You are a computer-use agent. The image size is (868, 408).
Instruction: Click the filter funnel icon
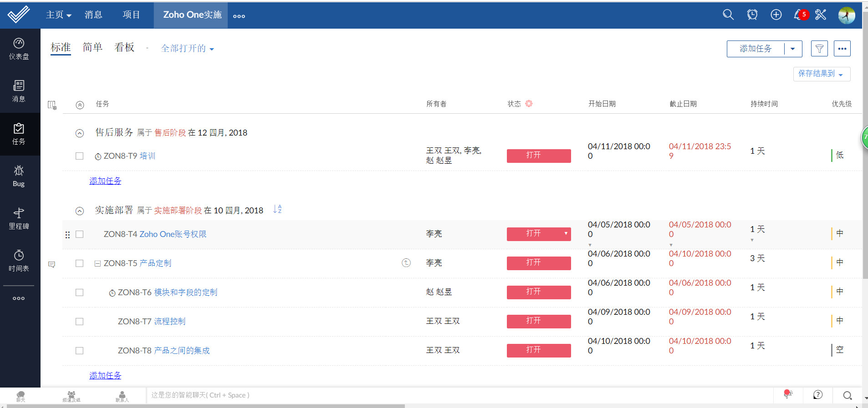(x=819, y=49)
